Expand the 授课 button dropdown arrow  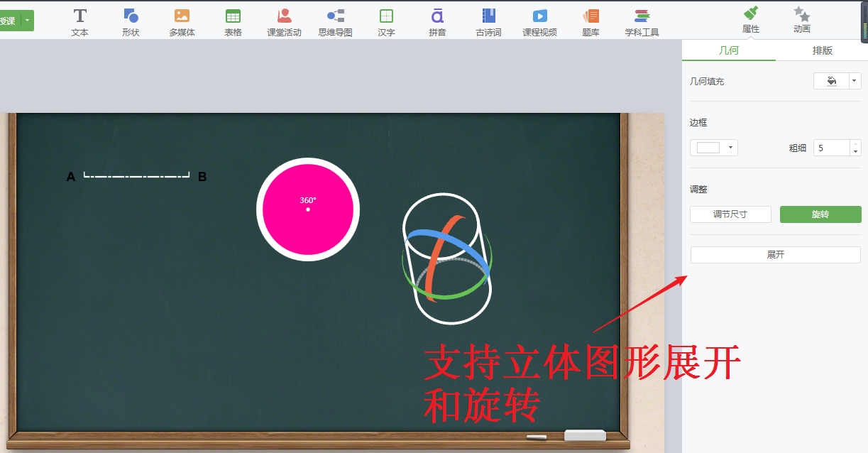pyautogui.click(x=28, y=21)
